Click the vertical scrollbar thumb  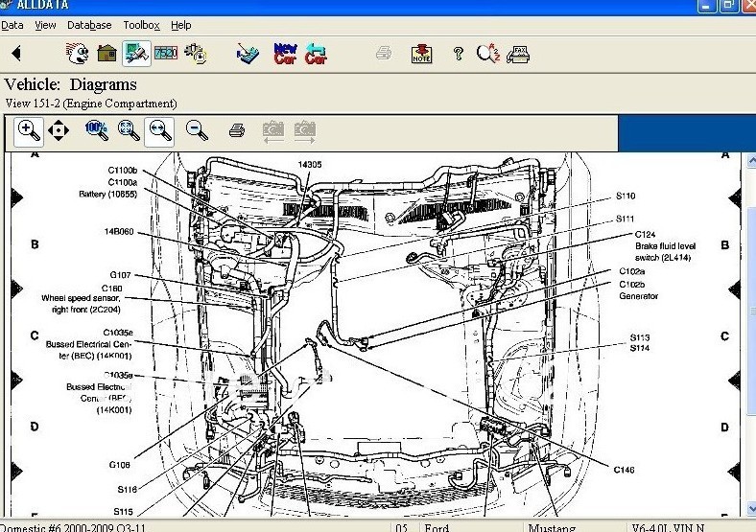[x=751, y=311]
